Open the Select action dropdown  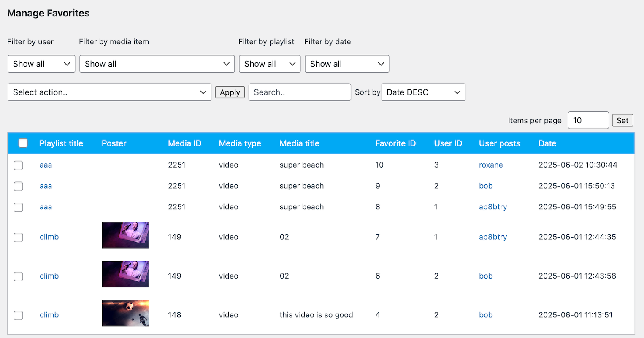109,92
